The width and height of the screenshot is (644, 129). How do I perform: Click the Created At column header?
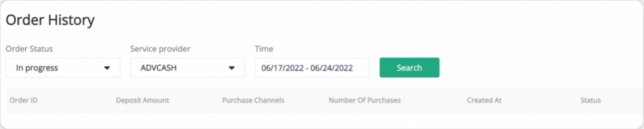(484, 100)
